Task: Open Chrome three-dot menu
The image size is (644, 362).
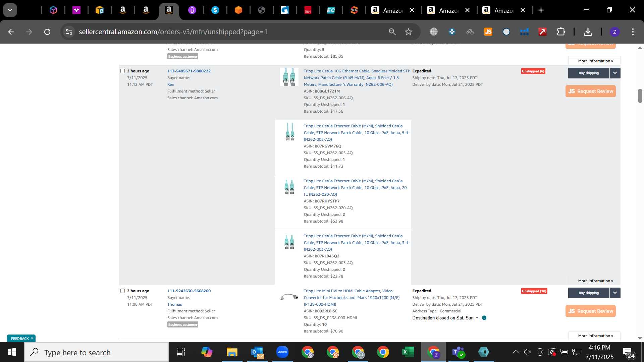Action: point(633,32)
